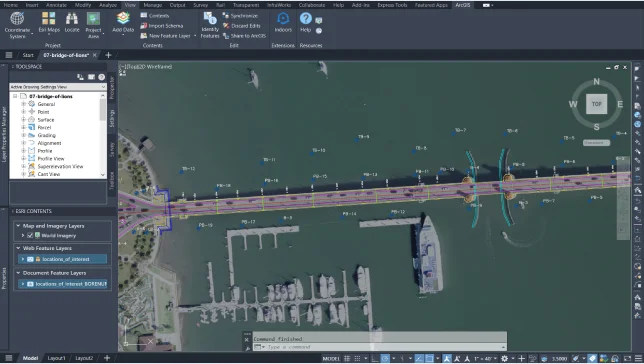Open the Express Tools ribbon tab
This screenshot has width=644, height=364.
point(393,5)
